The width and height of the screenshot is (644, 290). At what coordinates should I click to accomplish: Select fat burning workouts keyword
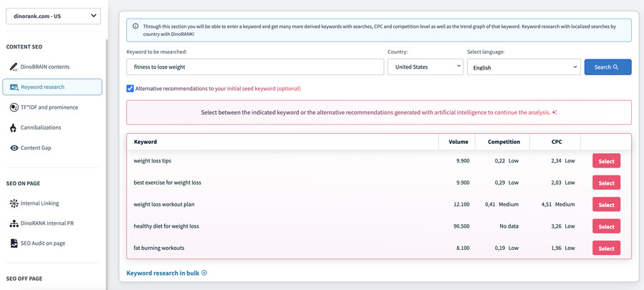pos(606,248)
